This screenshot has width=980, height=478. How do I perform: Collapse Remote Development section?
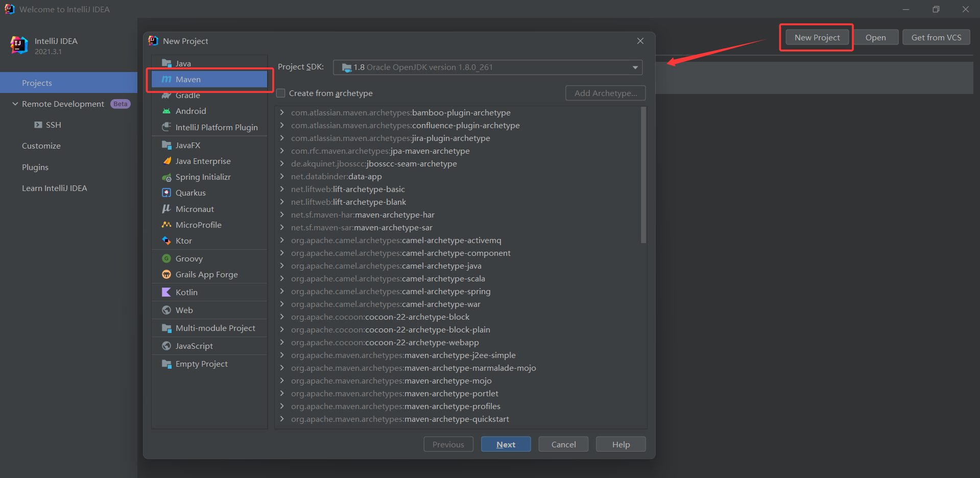point(15,104)
